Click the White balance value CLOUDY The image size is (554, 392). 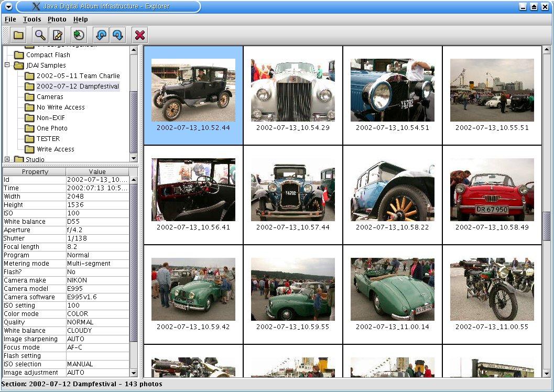97,331
